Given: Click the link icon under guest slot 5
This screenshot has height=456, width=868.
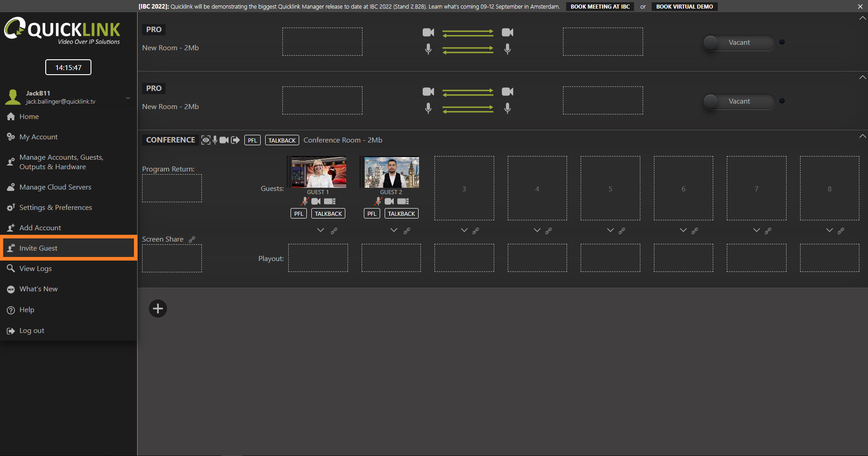Looking at the screenshot, I should (622, 231).
